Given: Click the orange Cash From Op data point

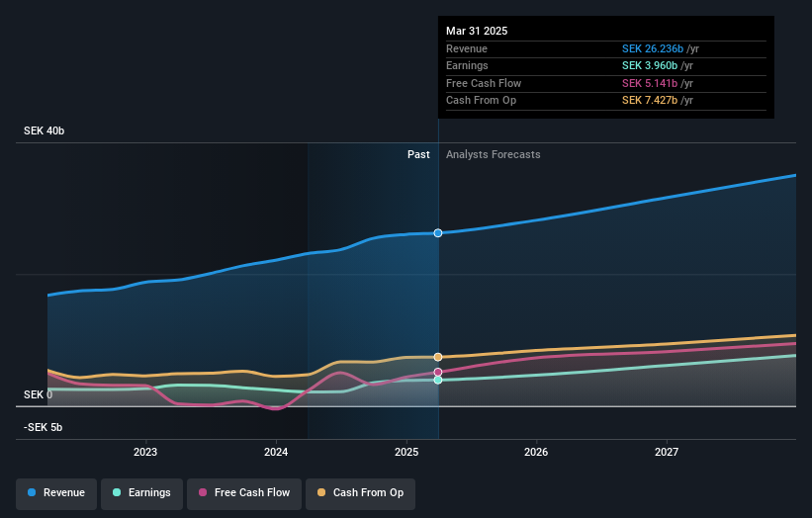Looking at the screenshot, I should pos(438,357).
